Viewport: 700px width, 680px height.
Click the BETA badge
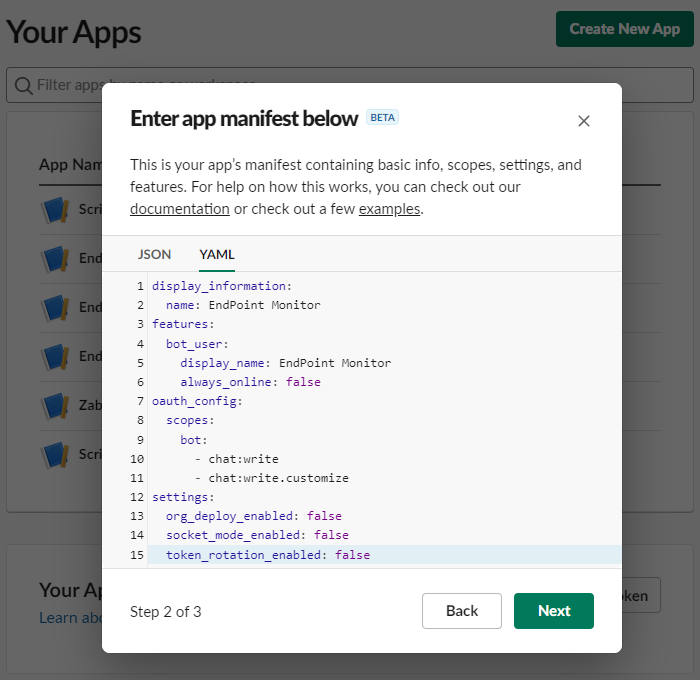(383, 117)
